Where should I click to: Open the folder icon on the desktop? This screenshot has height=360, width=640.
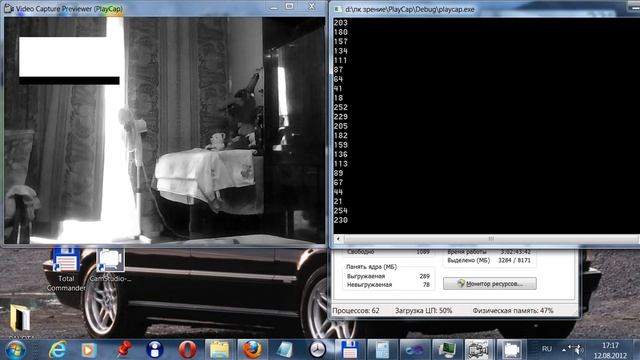pyautogui.click(x=20, y=318)
